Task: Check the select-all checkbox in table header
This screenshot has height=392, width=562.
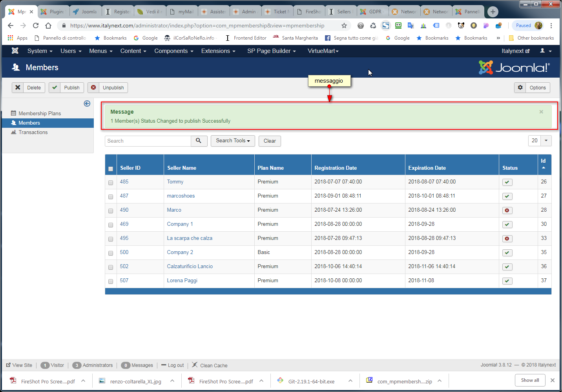Action: pyautogui.click(x=111, y=169)
